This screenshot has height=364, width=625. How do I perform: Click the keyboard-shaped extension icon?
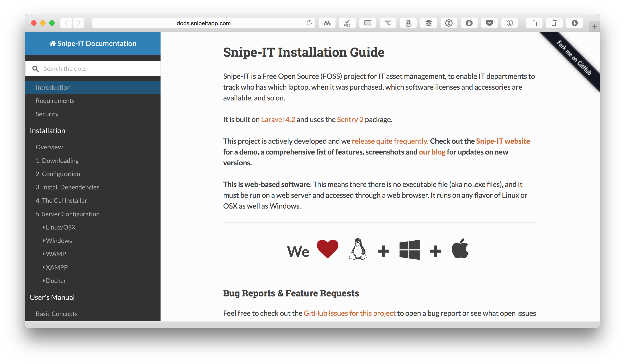click(368, 23)
